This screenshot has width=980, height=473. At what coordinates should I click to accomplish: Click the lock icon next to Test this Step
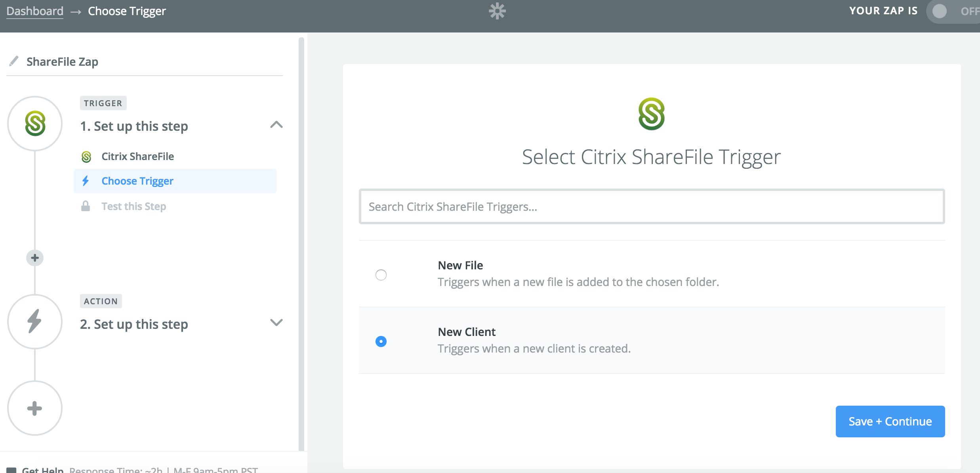coord(86,206)
